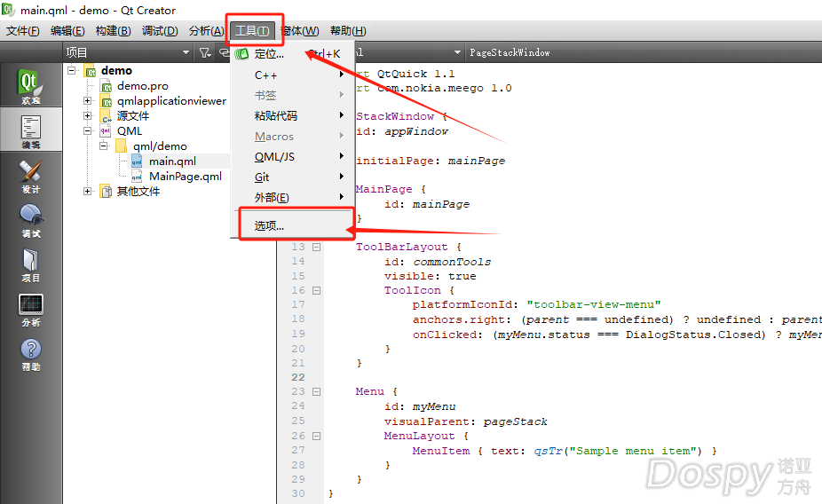822x504 pixels.
Task: Expand the other files node
Action: [88, 192]
